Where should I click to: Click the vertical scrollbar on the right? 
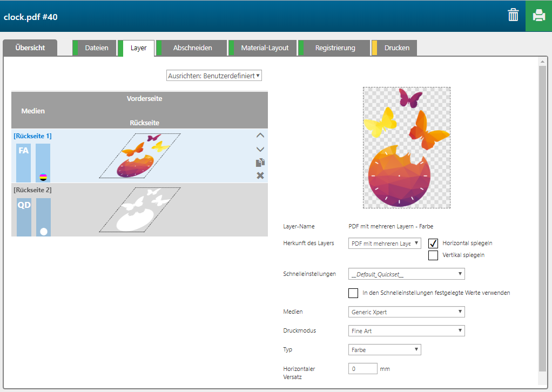[543, 216]
